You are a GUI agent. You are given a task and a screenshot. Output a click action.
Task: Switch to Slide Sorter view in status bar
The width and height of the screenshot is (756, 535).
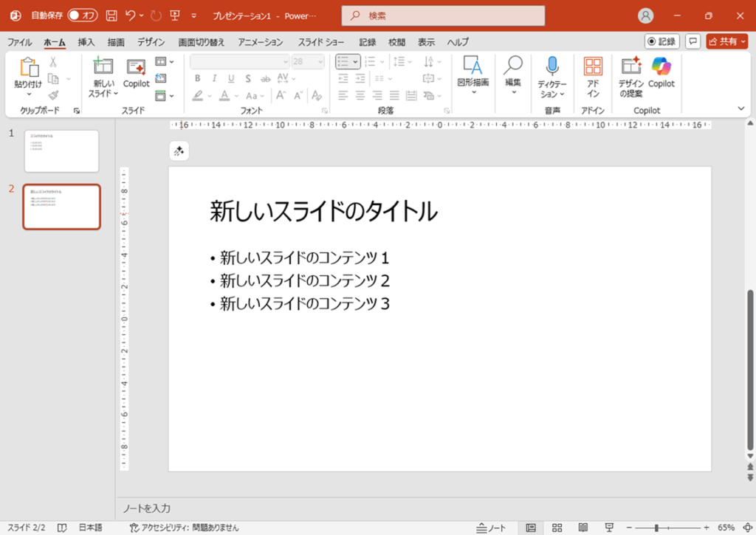click(557, 527)
